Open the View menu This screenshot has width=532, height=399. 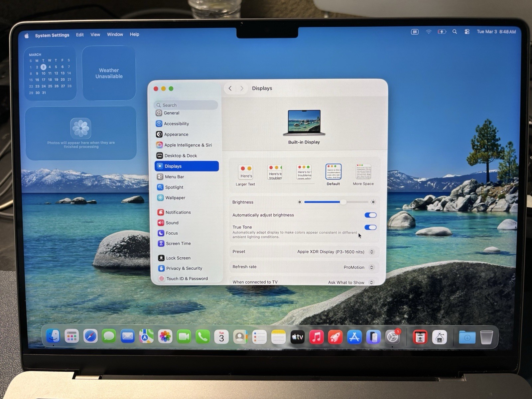[95, 35]
